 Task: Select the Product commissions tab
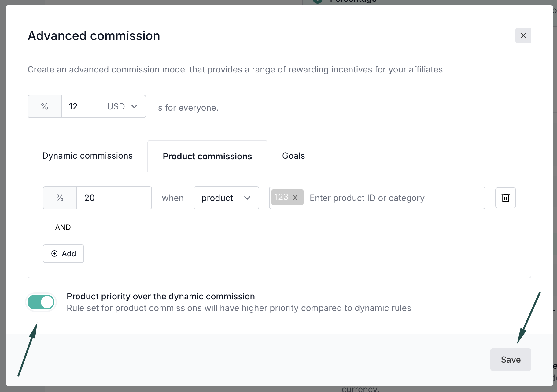tap(207, 156)
